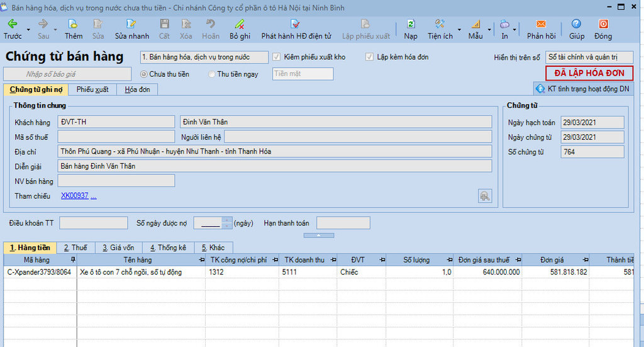Open dropdown arrow next to Trước
Viewport: 644px width, 347px height.
tap(28, 30)
